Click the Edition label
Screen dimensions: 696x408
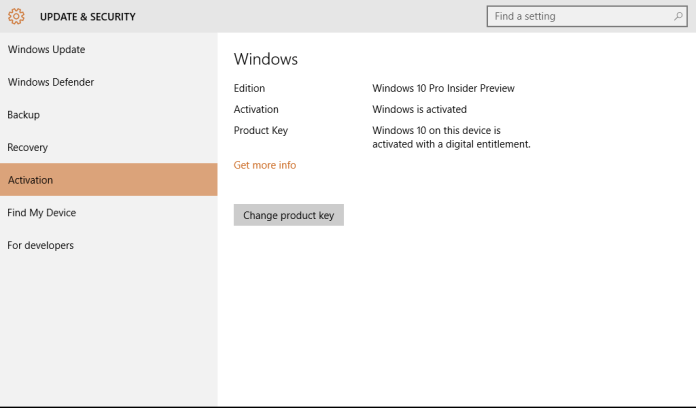249,88
